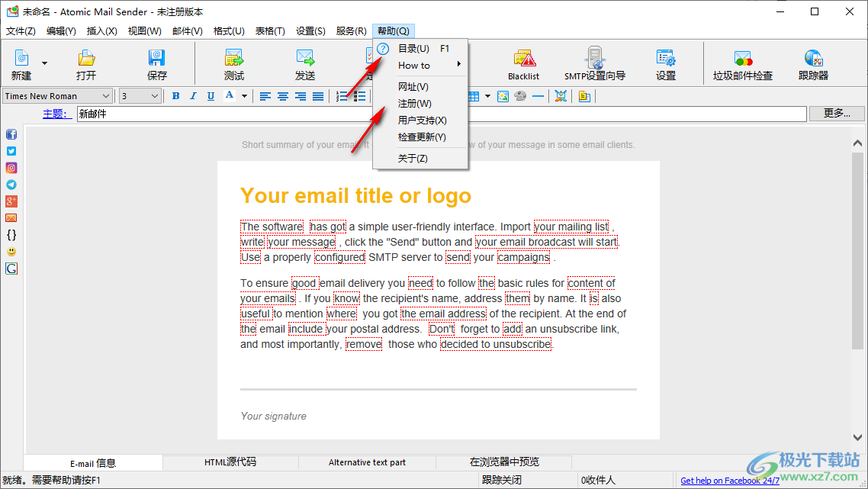Open Get help on Facebook 24/7 link
Screen dimensions: 868x489
point(730,480)
